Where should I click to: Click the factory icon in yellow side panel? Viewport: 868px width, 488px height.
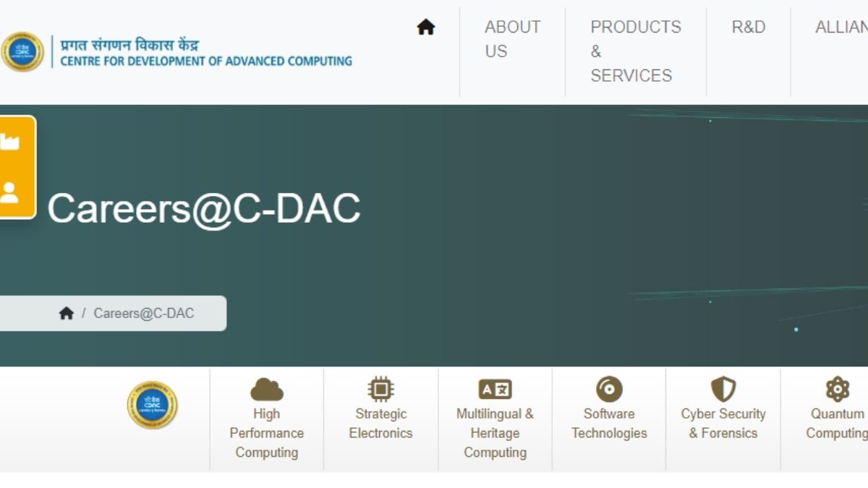10,142
